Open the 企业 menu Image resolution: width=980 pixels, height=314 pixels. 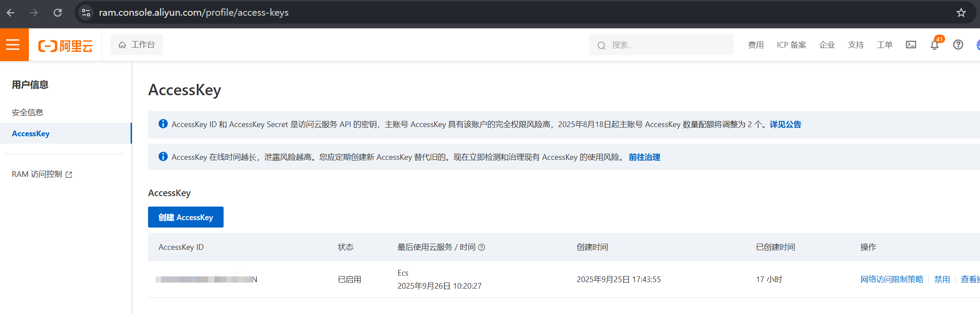coord(827,45)
